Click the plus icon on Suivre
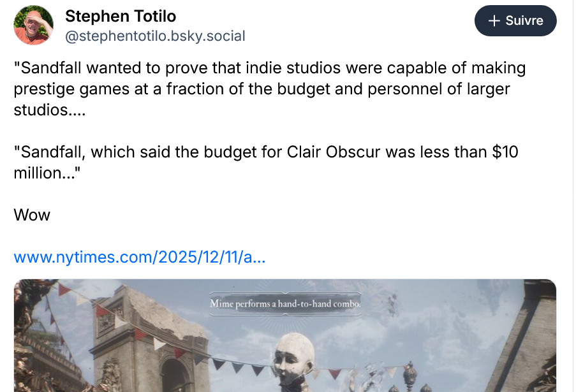 coord(493,21)
